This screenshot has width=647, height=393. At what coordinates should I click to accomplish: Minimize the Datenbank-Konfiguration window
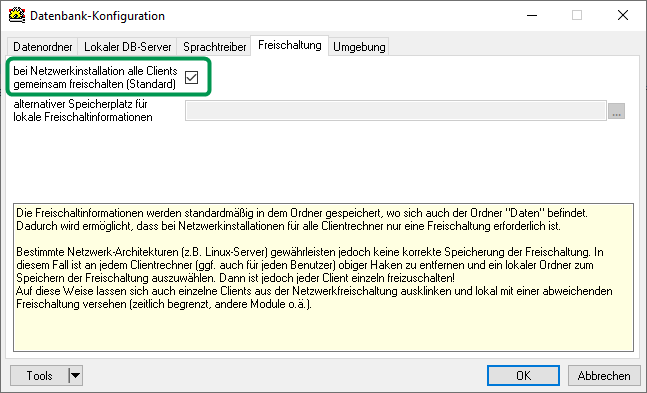532,16
